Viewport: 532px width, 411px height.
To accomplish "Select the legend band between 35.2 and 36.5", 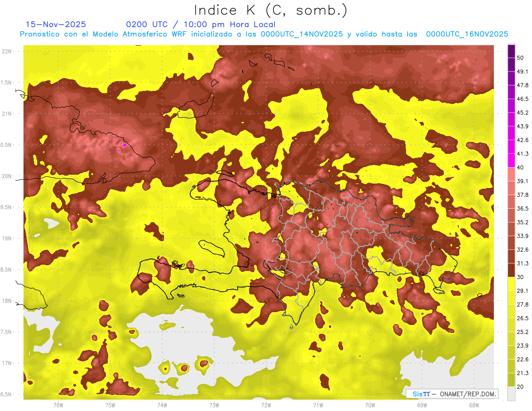I will [x=511, y=215].
